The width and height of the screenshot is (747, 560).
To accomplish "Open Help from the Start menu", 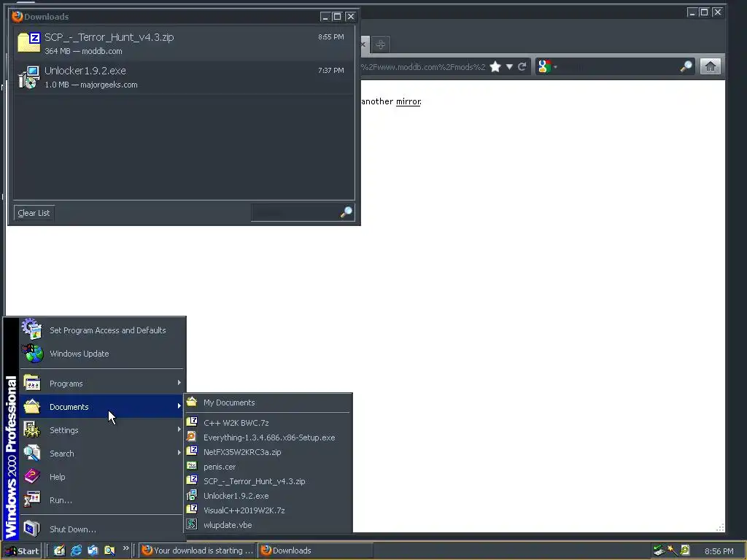I will point(102,477).
